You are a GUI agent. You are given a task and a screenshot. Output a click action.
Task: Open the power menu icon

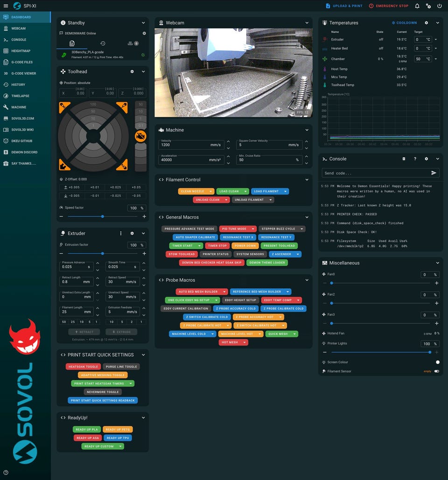439,6
